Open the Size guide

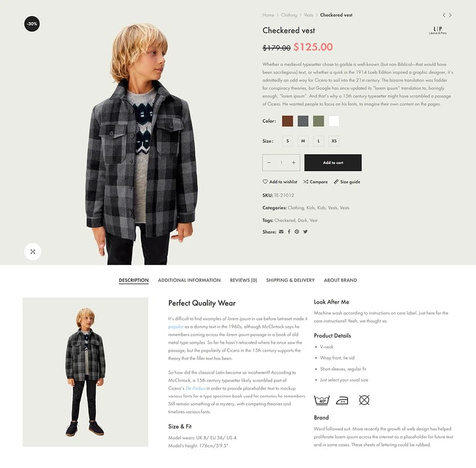[347, 182]
